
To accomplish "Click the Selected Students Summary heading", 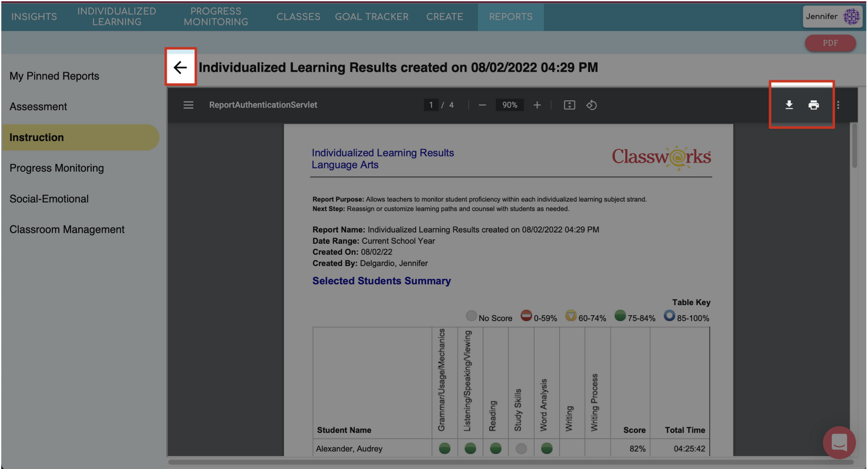I will [x=381, y=281].
